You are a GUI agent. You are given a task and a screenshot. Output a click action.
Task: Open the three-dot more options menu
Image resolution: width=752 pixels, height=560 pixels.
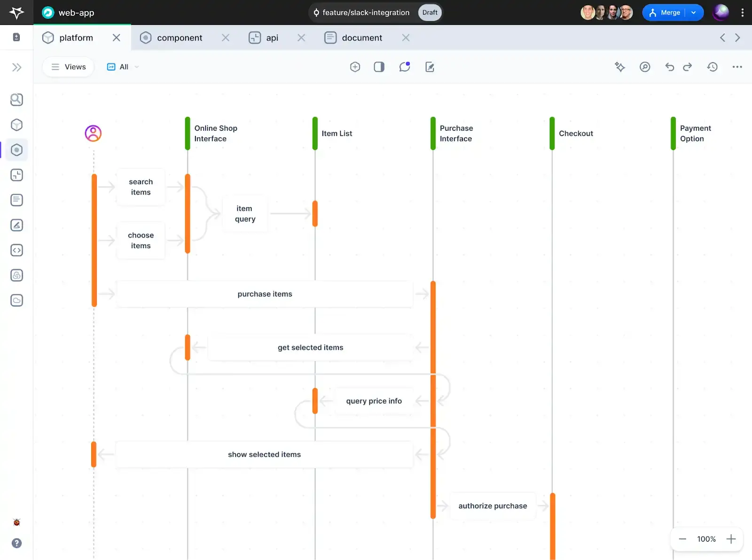pos(737,67)
